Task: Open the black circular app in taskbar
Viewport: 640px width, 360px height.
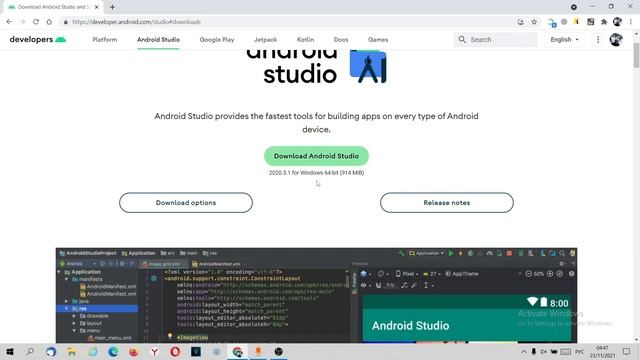Action: [279, 351]
